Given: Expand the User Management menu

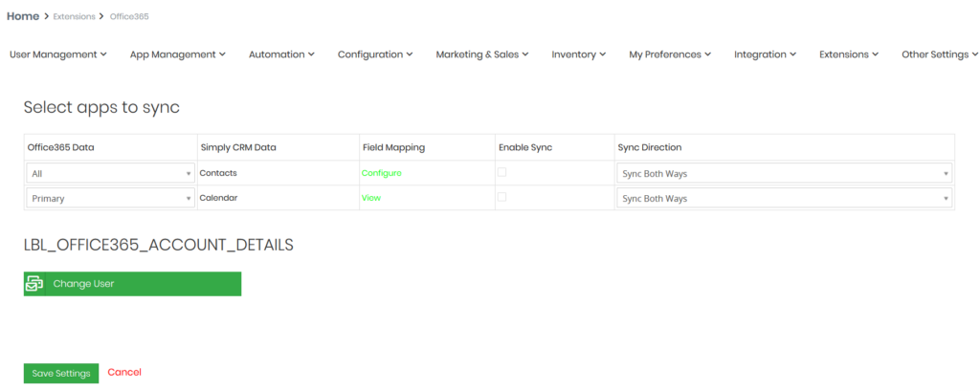Looking at the screenshot, I should click(58, 54).
